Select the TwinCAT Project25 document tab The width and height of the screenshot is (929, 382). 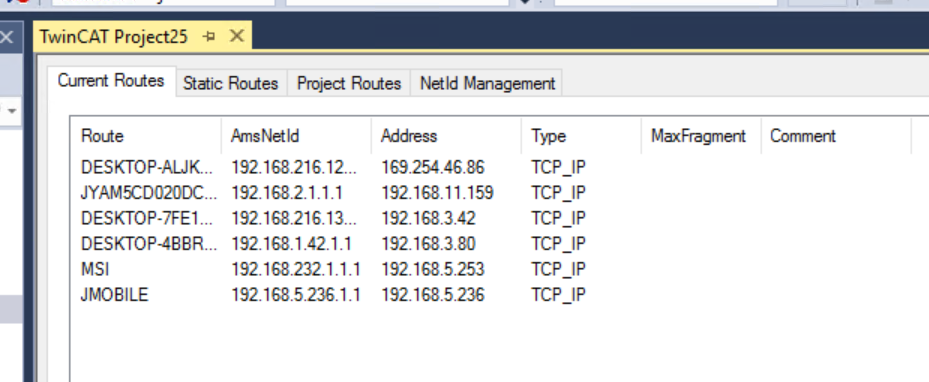(x=114, y=37)
